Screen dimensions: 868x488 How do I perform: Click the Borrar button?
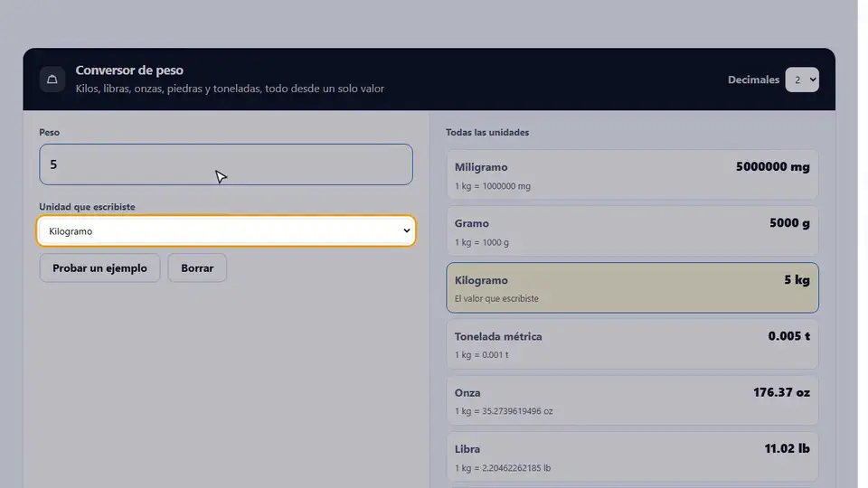197,267
